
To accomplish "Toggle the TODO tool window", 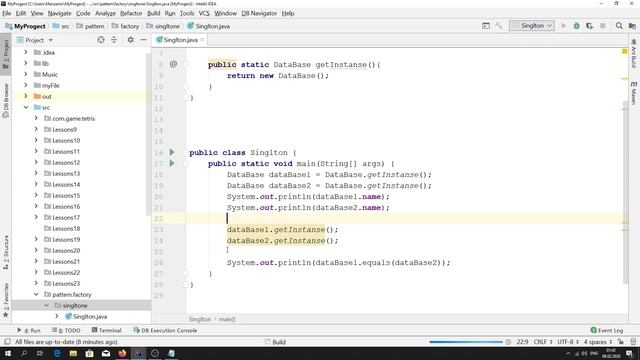I will pos(66,330).
